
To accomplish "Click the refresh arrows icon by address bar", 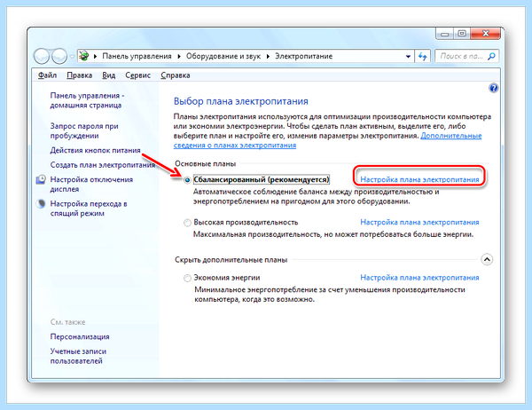I will coord(422,57).
